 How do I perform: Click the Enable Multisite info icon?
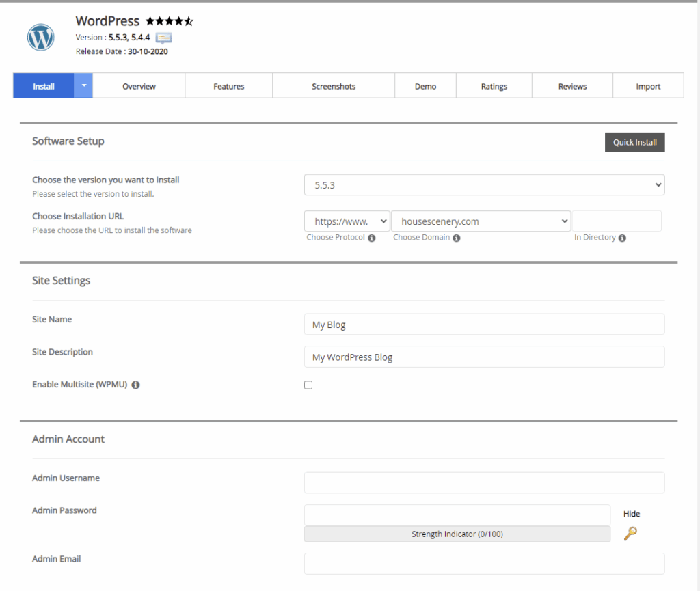tap(135, 385)
